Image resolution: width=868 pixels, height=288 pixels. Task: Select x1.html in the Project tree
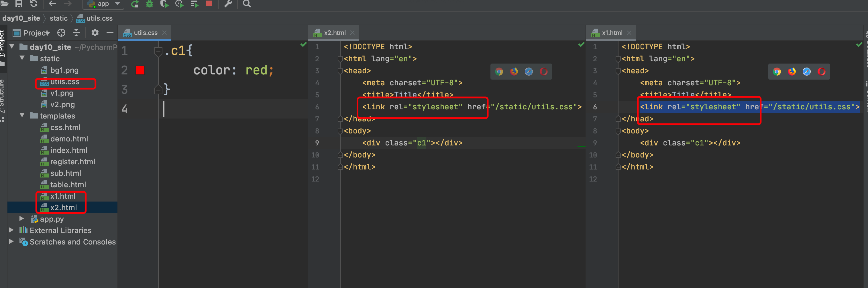[63, 196]
